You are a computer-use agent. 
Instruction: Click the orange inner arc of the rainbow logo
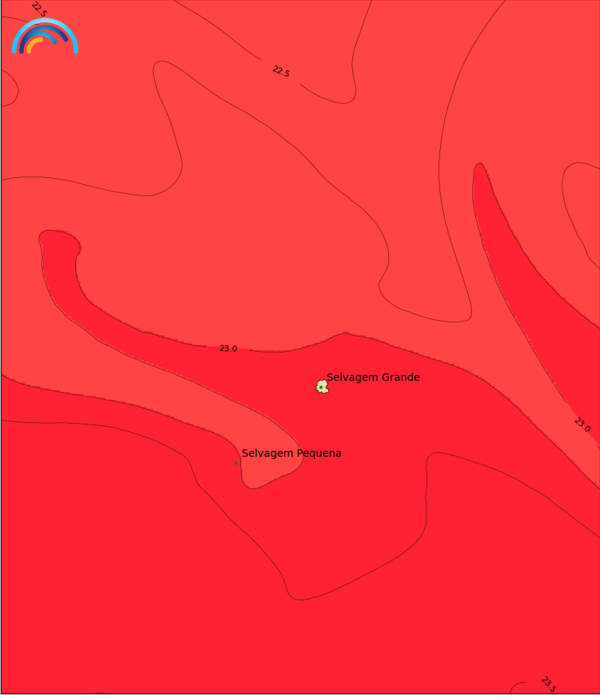point(34,45)
